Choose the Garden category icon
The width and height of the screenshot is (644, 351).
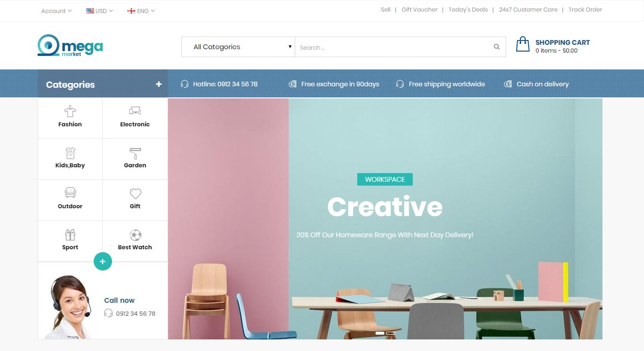pos(135,153)
